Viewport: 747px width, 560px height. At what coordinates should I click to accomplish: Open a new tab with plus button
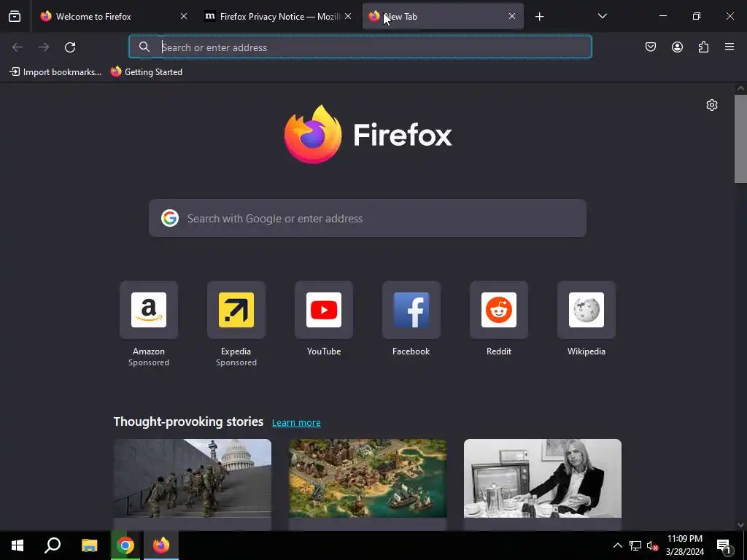point(539,17)
